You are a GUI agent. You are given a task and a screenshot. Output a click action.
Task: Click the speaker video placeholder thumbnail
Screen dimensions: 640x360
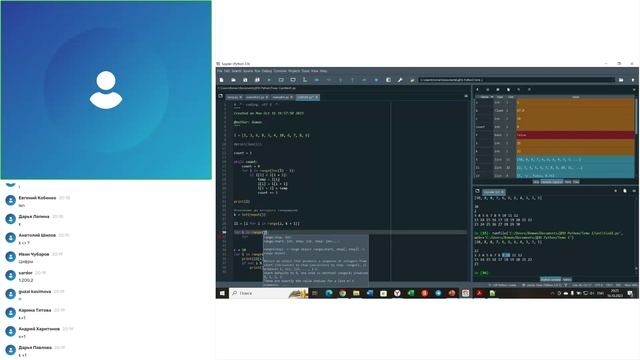click(106, 90)
